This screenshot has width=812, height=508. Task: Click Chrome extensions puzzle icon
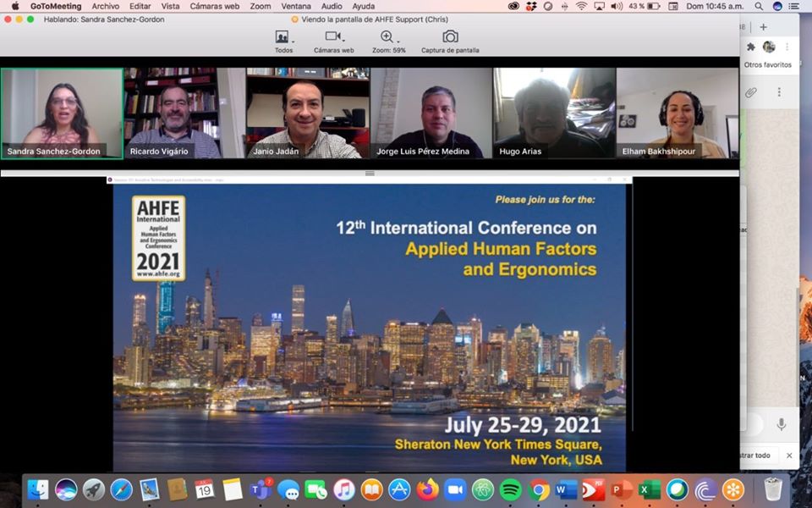[751, 47]
